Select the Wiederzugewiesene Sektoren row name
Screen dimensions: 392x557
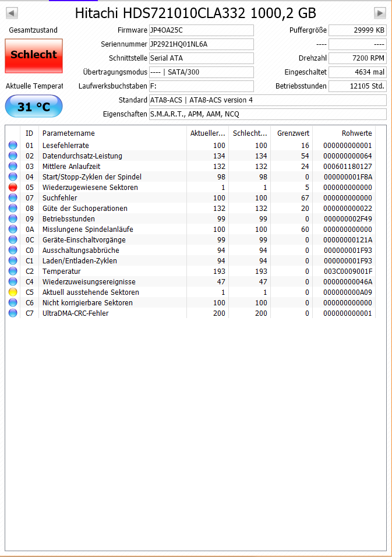coord(90,187)
